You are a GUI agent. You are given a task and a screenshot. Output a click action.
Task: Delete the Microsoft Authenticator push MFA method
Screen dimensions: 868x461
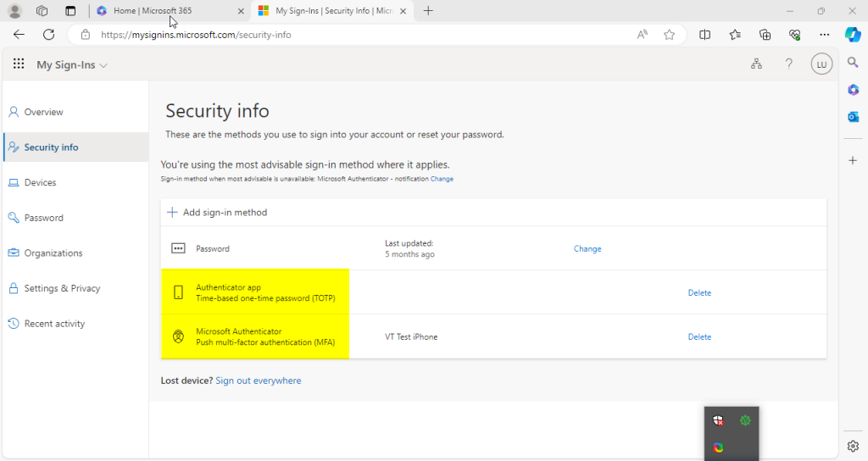(x=699, y=337)
